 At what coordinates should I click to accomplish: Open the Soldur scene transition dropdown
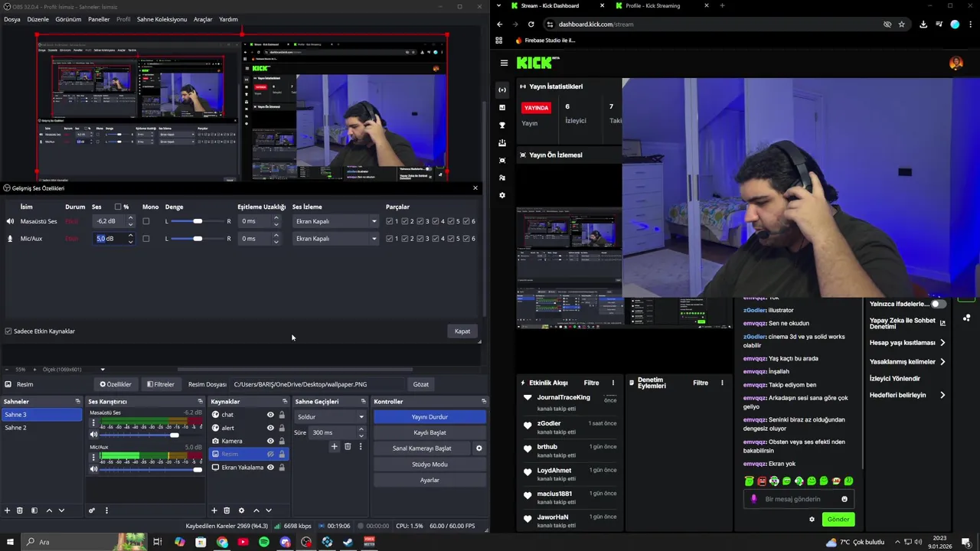[330, 417]
